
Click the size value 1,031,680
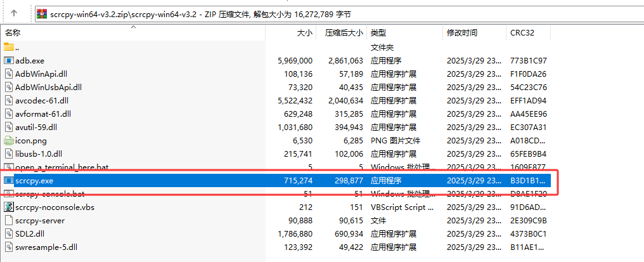295,127
